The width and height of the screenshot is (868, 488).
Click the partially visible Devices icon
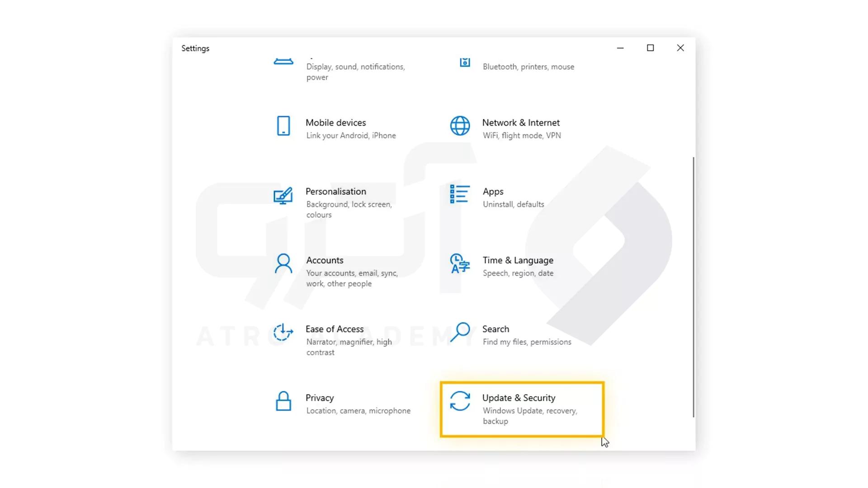pos(465,62)
